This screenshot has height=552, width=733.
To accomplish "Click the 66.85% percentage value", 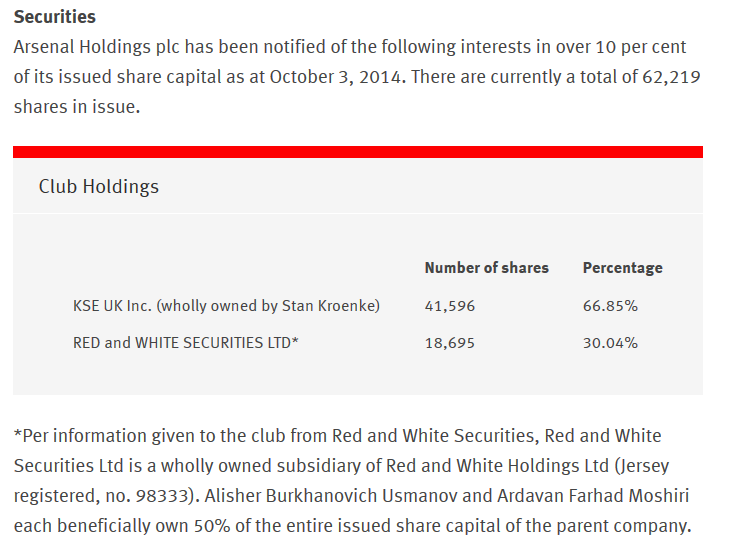I will (x=610, y=306).
